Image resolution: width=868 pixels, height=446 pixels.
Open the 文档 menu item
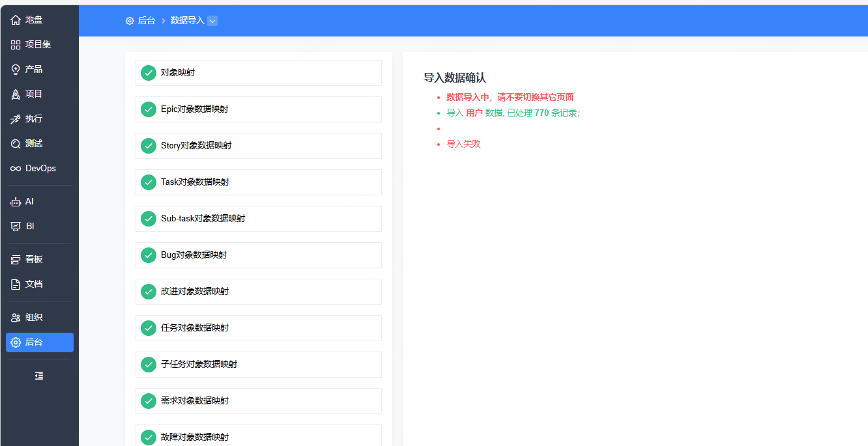tap(40, 285)
